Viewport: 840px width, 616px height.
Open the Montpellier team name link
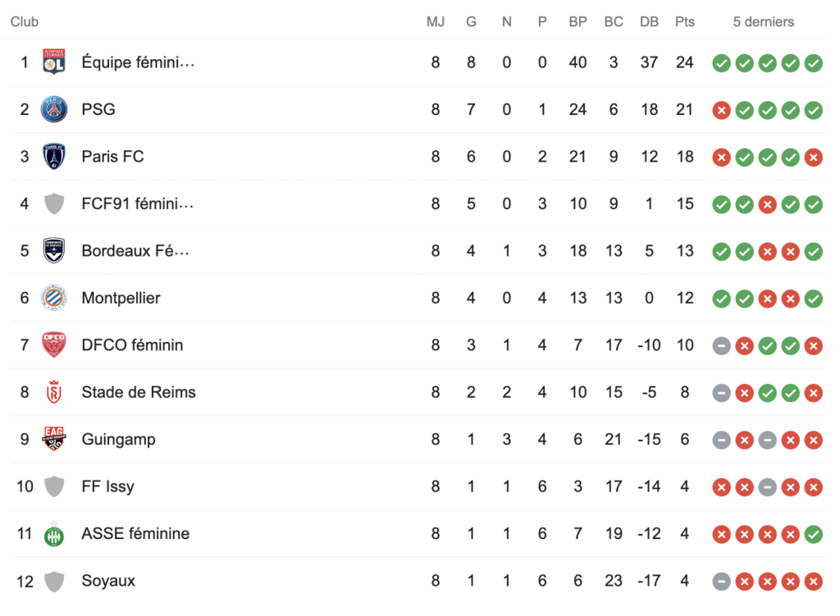click(121, 298)
